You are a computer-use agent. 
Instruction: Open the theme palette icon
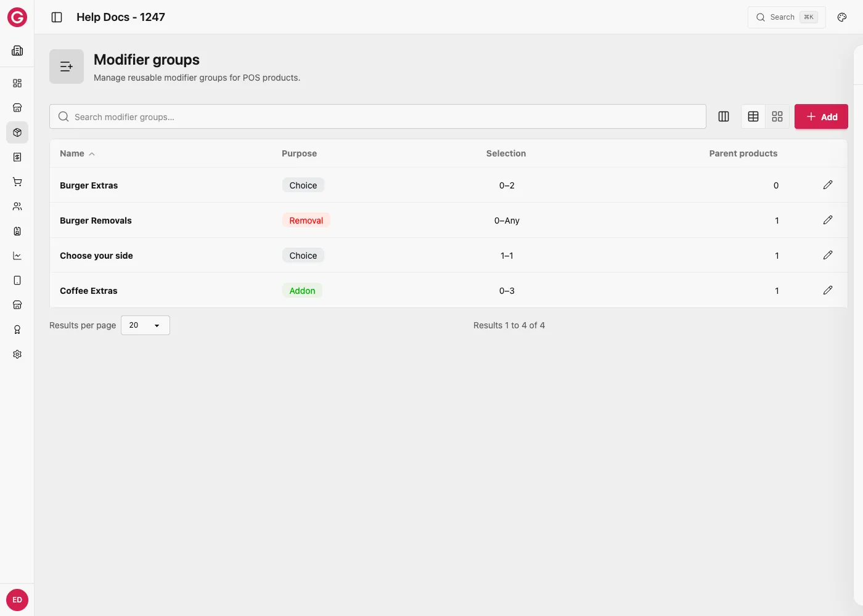tap(842, 17)
